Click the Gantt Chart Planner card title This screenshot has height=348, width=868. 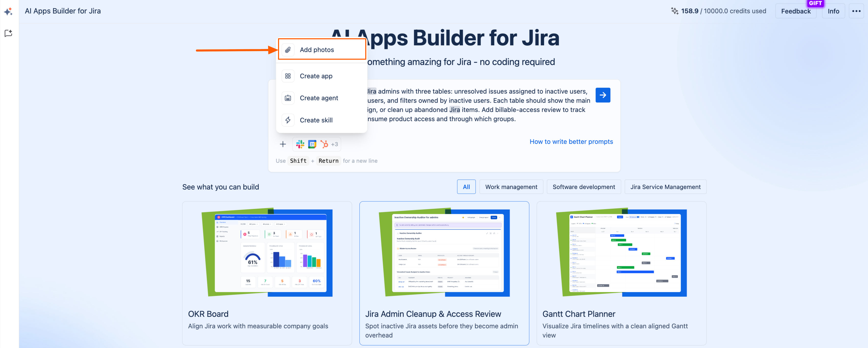pyautogui.click(x=578, y=314)
